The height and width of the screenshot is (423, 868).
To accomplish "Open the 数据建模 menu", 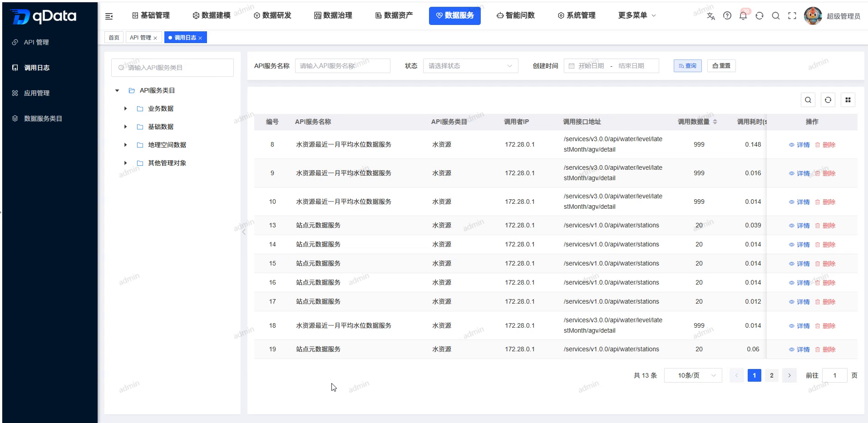I will (x=212, y=15).
